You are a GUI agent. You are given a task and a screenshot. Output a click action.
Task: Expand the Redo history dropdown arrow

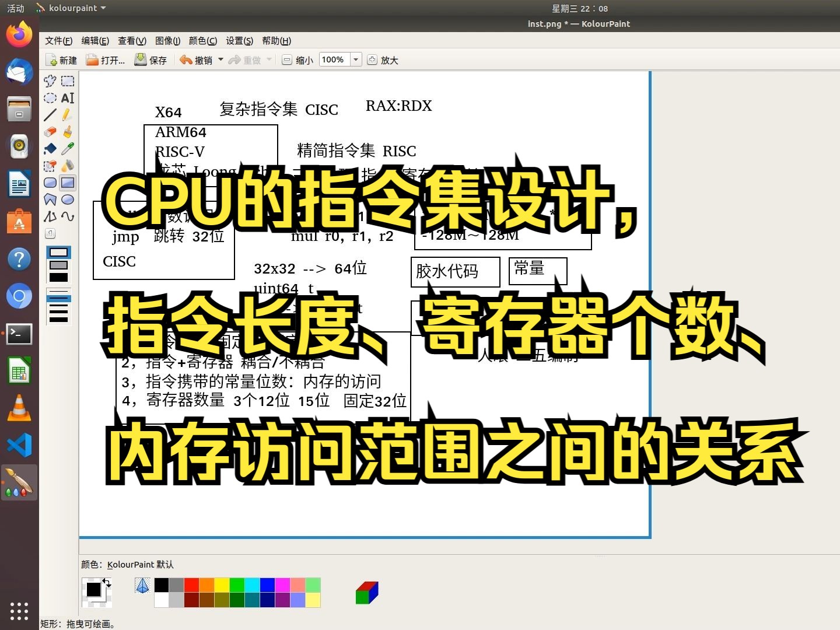[x=269, y=60]
